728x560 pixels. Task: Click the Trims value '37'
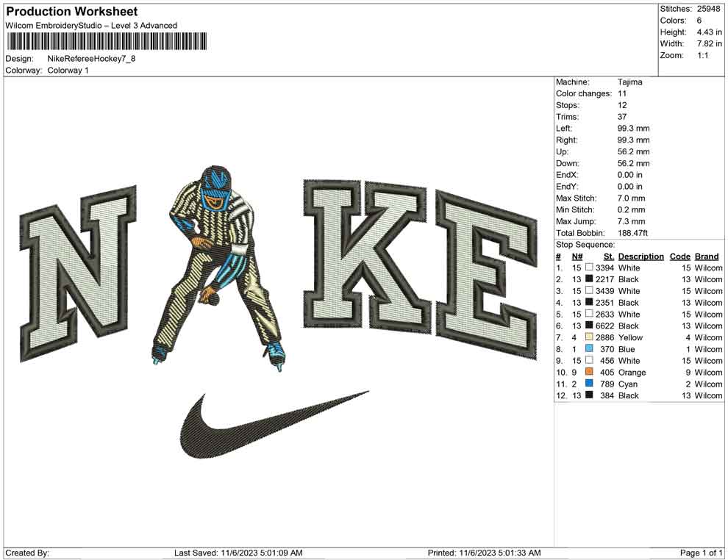tap(622, 116)
